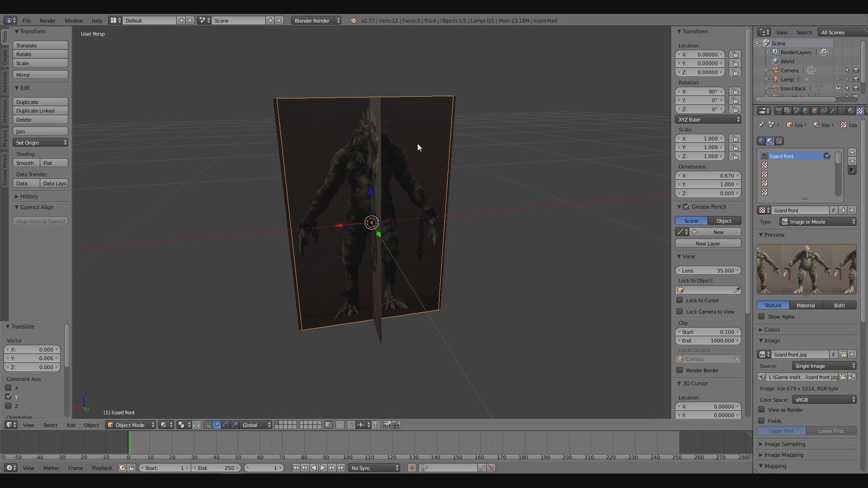Expand the History panel

29,197
